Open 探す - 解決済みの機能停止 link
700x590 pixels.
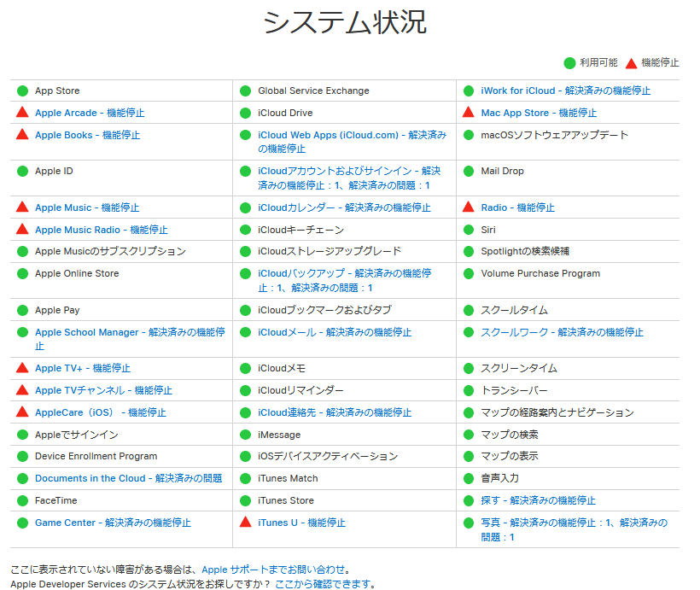click(539, 500)
